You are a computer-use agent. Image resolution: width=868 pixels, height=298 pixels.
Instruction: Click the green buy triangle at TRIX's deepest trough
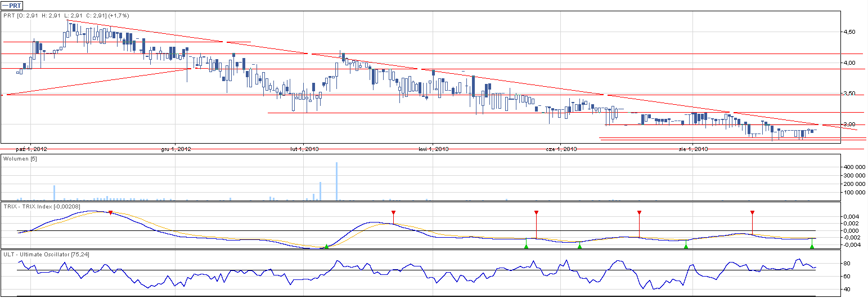pyautogui.click(x=326, y=246)
